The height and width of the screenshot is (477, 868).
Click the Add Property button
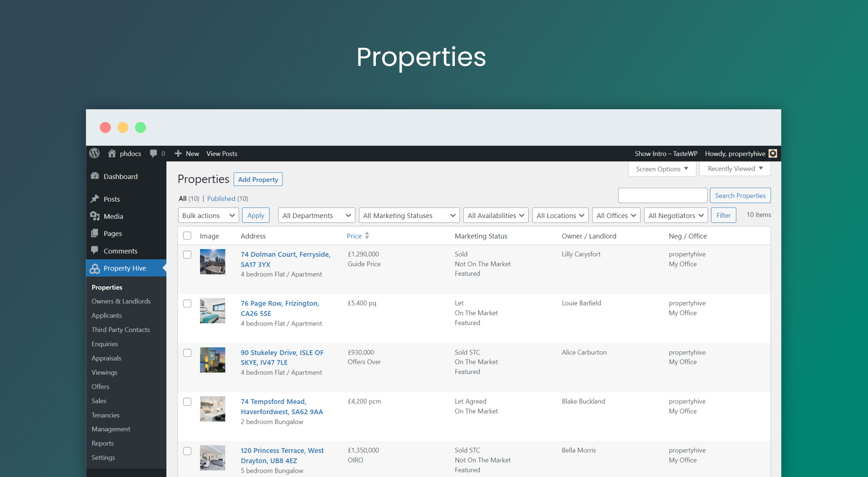pyautogui.click(x=257, y=179)
